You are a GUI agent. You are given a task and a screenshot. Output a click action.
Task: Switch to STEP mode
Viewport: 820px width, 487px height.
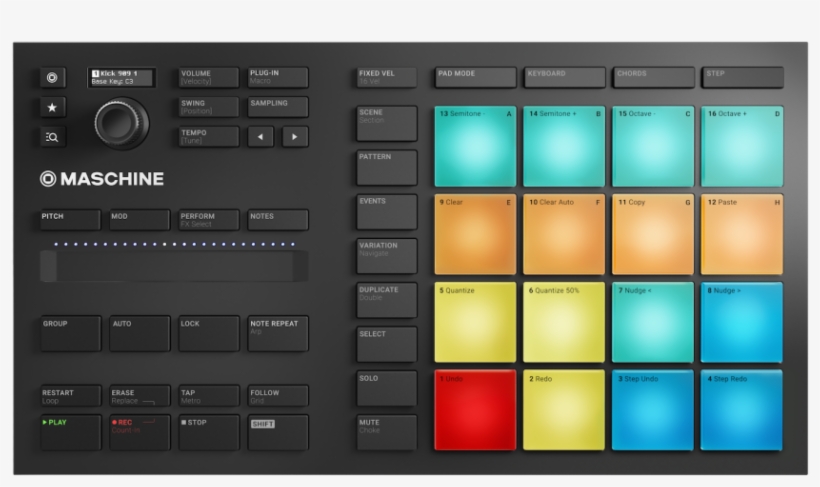click(x=743, y=77)
